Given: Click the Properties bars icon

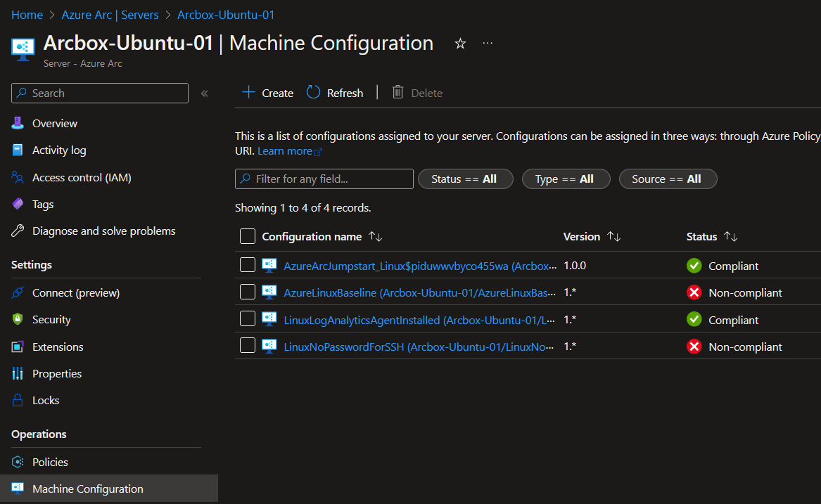Looking at the screenshot, I should coord(18,373).
